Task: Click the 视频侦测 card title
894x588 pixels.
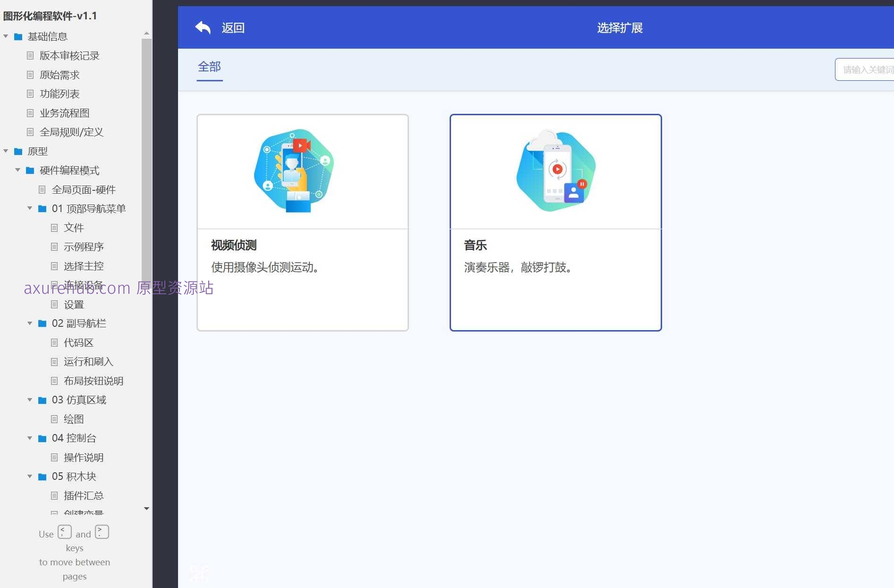Action: (234, 245)
